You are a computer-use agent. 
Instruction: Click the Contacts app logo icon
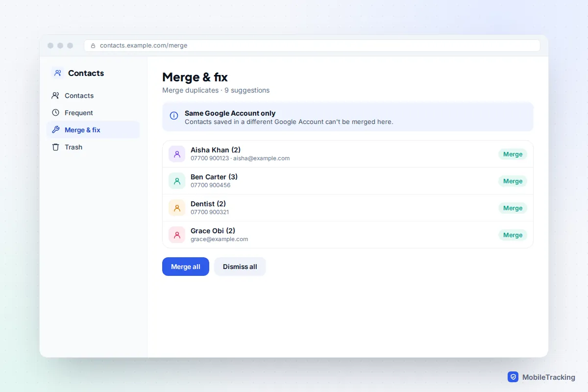click(58, 73)
